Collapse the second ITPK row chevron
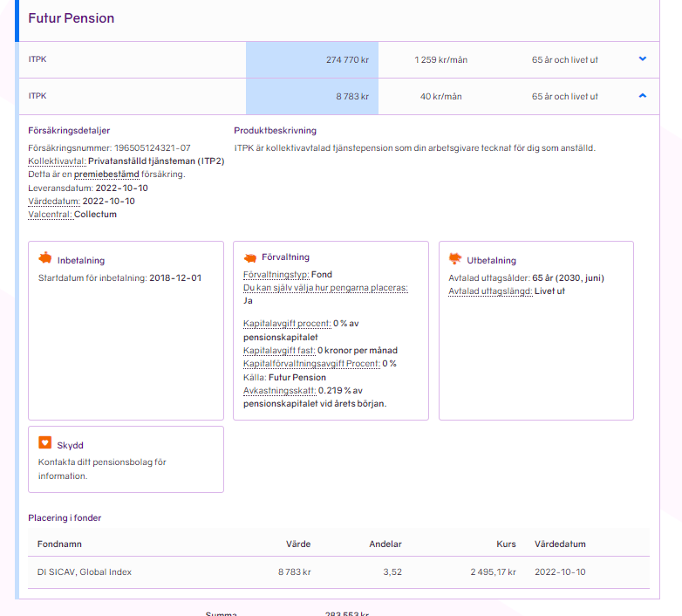 click(x=643, y=96)
